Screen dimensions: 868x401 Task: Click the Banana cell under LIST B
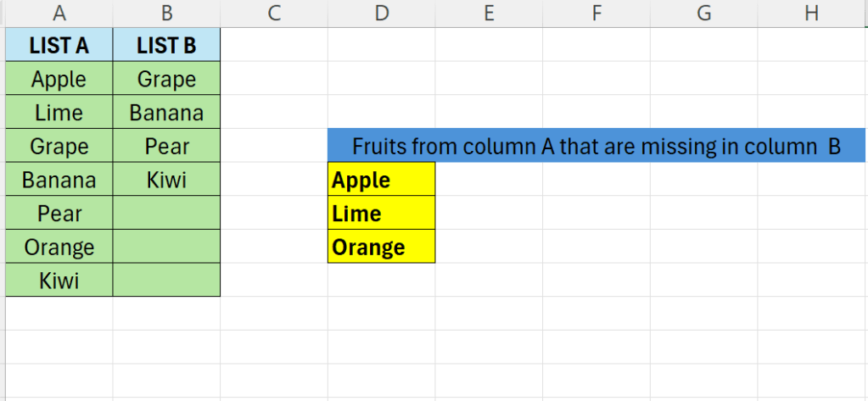[x=166, y=113]
